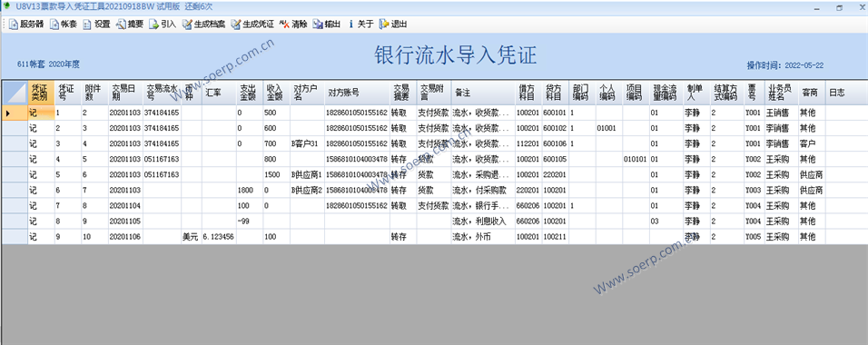Open the 帐套 account set toolbar button
Image resolution: width=868 pixels, height=345 pixels.
pyautogui.click(x=64, y=25)
